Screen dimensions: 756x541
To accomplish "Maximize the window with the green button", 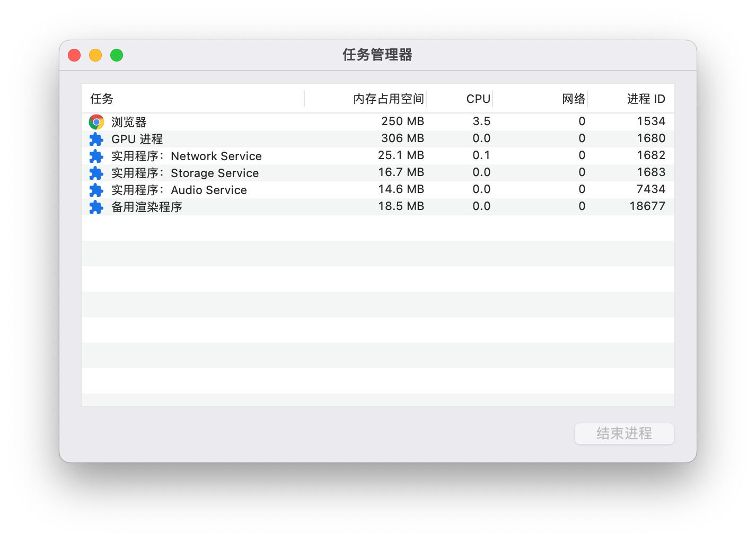I will coord(117,55).
